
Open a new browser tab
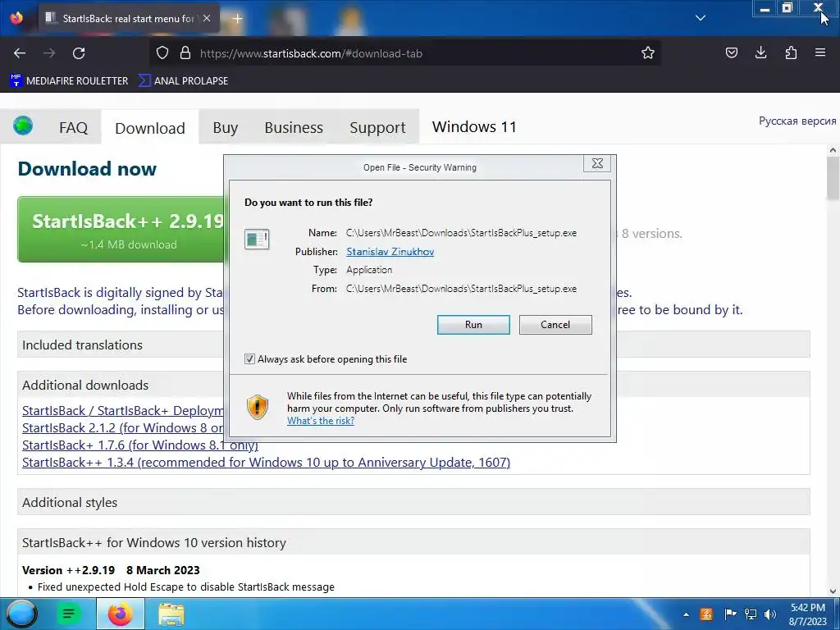point(237,18)
